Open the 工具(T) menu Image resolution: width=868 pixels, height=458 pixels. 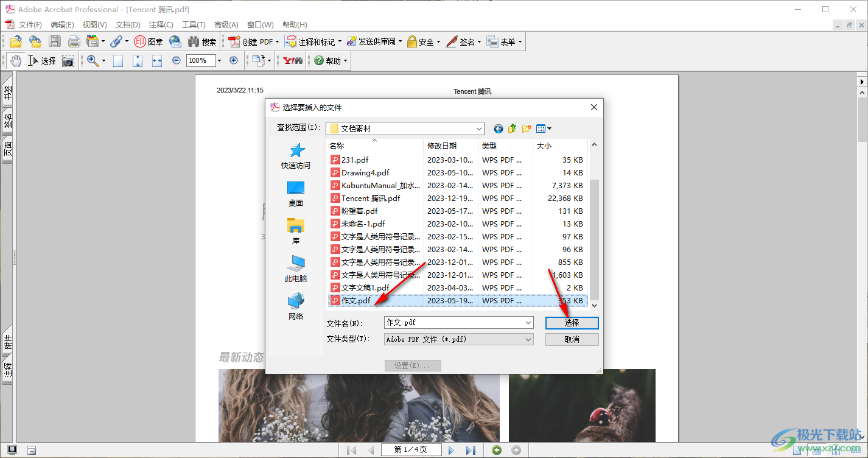click(194, 24)
